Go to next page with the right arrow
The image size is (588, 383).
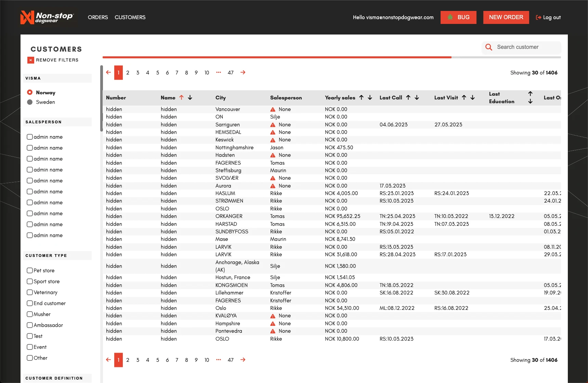(243, 72)
